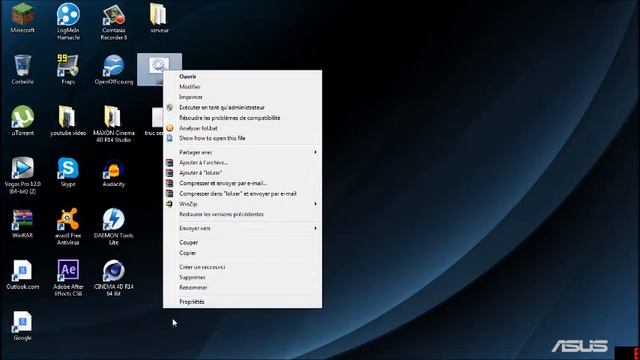This screenshot has width=640, height=360.
Task: Choose Ouvrir in the context menu
Action: (x=242, y=76)
